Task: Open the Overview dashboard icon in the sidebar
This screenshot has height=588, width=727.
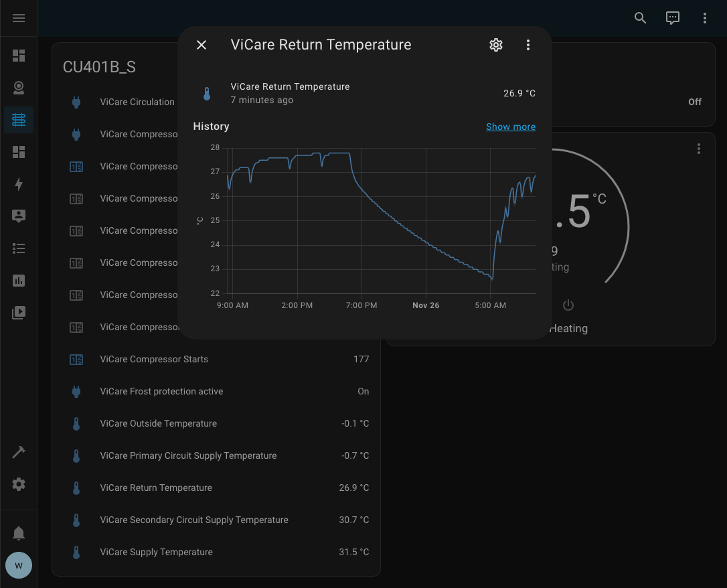Action: pyautogui.click(x=19, y=56)
